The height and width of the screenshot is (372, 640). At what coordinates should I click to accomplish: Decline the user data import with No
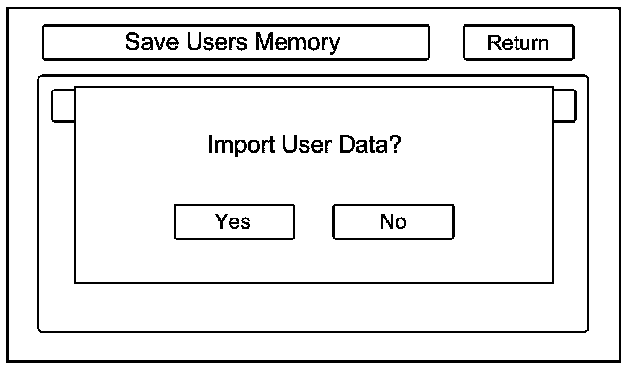pyautogui.click(x=393, y=222)
